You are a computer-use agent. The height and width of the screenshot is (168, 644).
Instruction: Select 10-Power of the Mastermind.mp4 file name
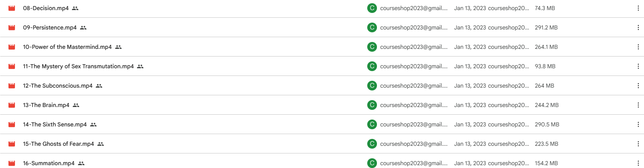click(x=67, y=47)
